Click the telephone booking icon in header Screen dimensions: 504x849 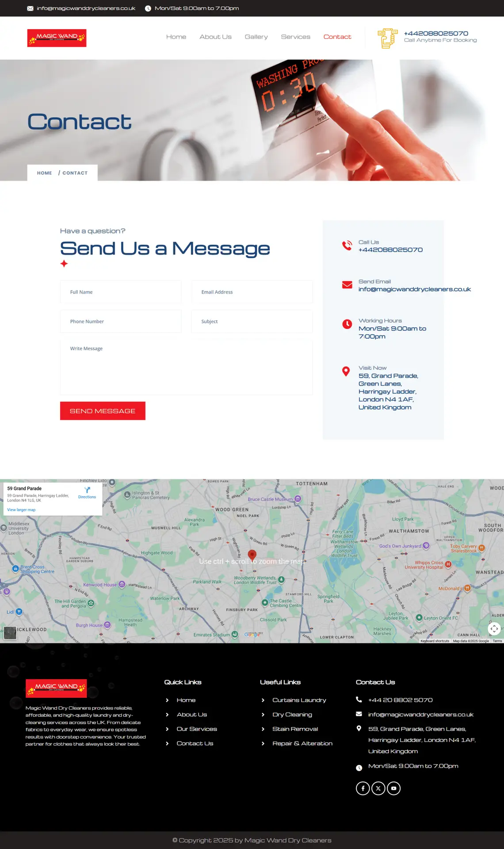387,38
